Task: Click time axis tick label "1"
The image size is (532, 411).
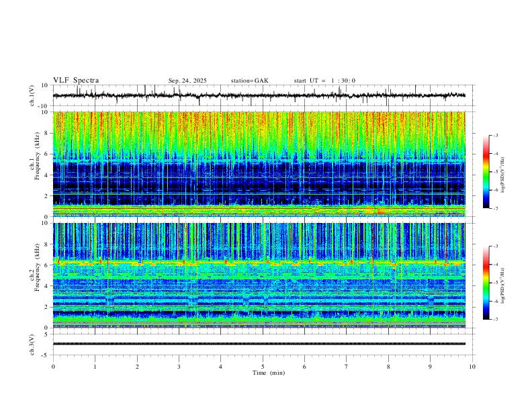Action: coord(95,367)
